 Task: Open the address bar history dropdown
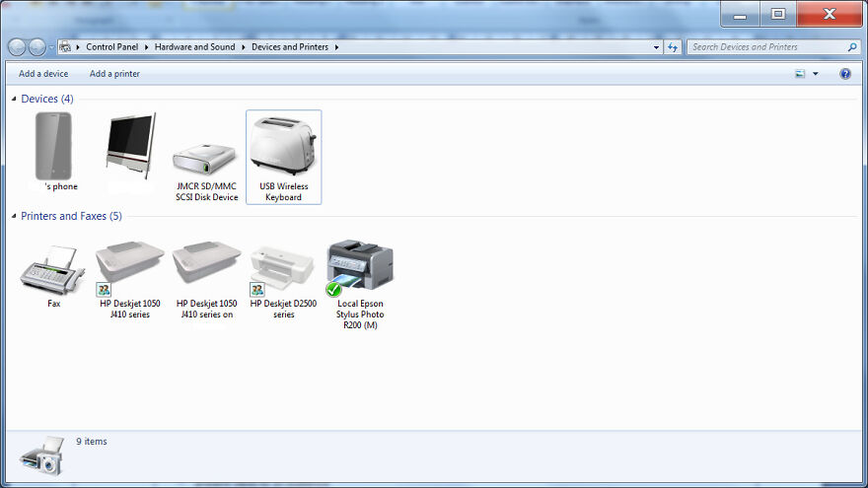tap(656, 47)
